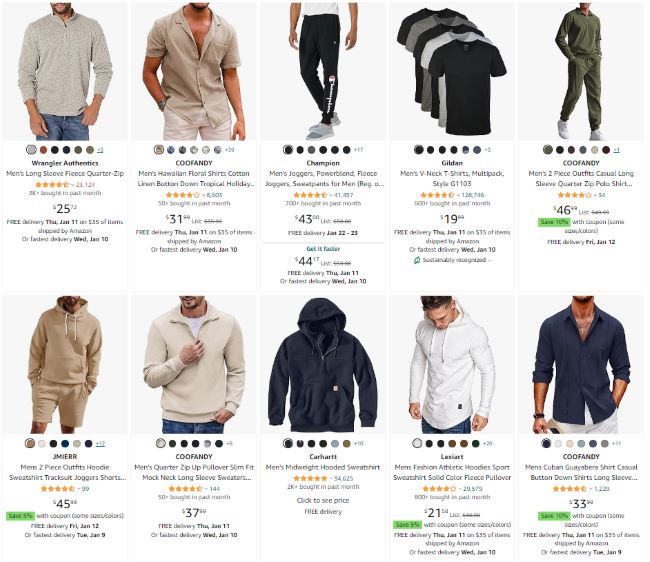Select the khaki swatch for JMIERR hoodie set
This screenshot has width=650, height=562.
point(29,443)
